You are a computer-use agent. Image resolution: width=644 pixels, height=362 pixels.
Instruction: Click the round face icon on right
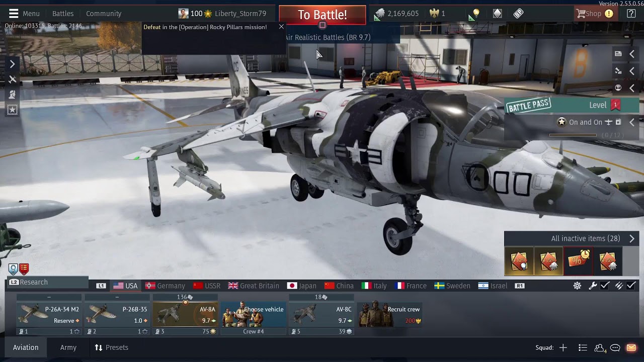point(618,88)
